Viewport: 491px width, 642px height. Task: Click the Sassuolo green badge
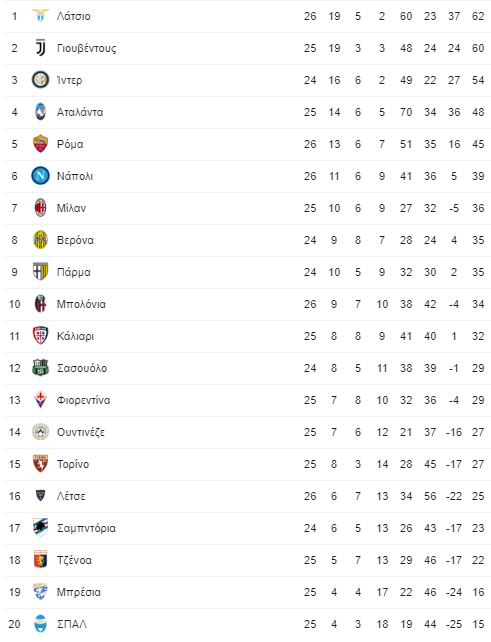click(x=40, y=368)
